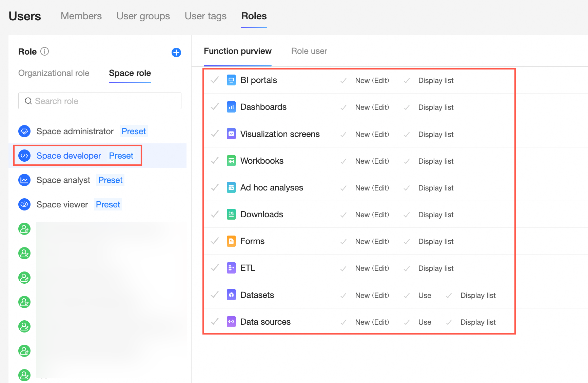Click the add role plus icon
588x383 pixels.
[176, 53]
